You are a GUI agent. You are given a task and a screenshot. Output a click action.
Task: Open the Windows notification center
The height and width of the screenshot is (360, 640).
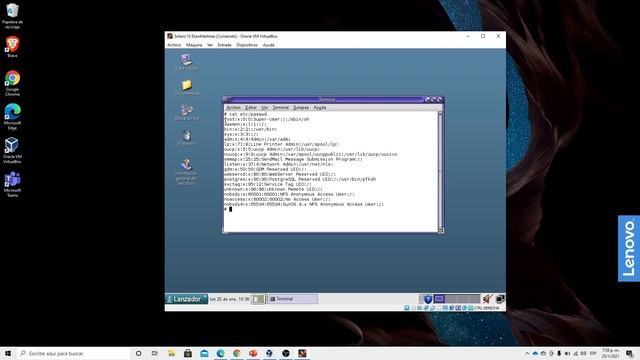pos(630,353)
